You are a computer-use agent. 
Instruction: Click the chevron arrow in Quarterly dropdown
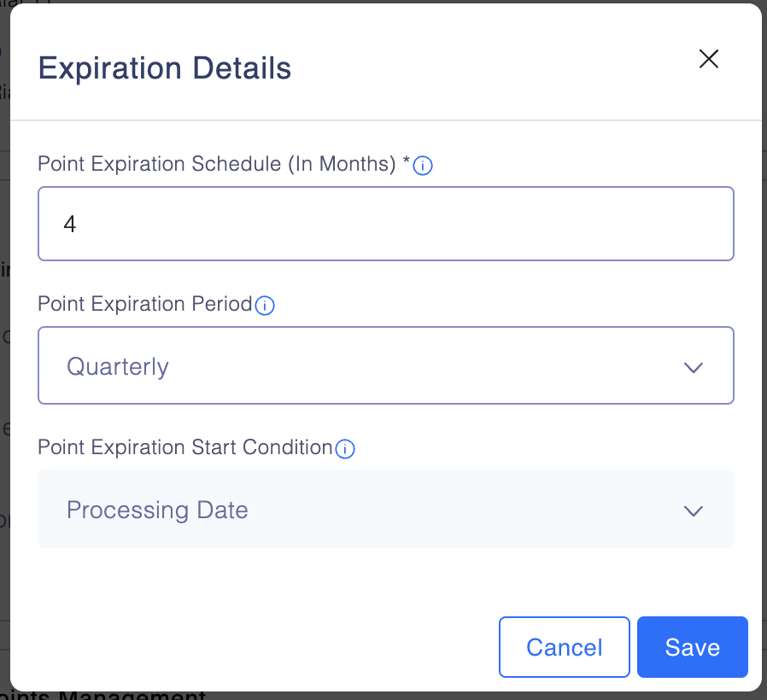pyautogui.click(x=694, y=368)
